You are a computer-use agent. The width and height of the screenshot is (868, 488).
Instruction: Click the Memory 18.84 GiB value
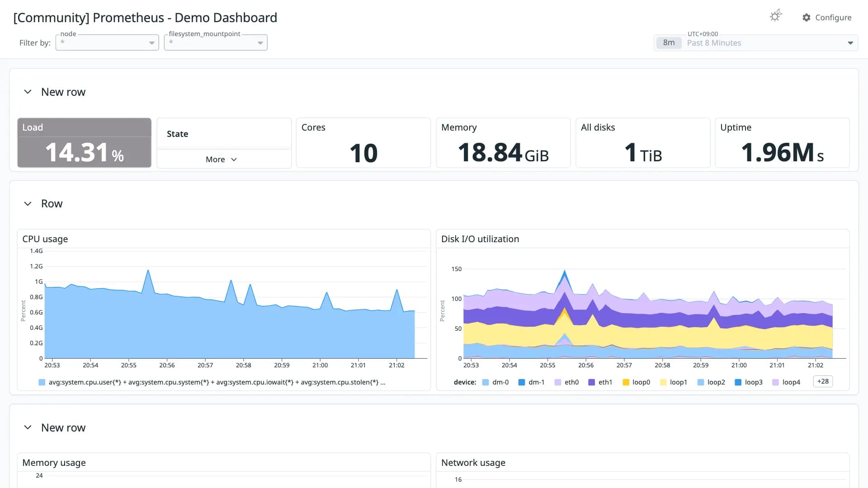(503, 153)
